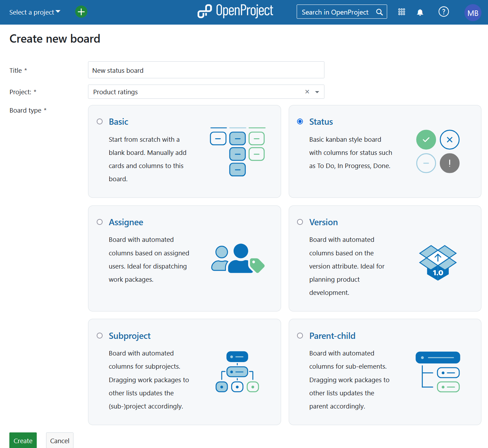Open notifications bell icon
This screenshot has width=488, height=448.
click(x=420, y=12)
